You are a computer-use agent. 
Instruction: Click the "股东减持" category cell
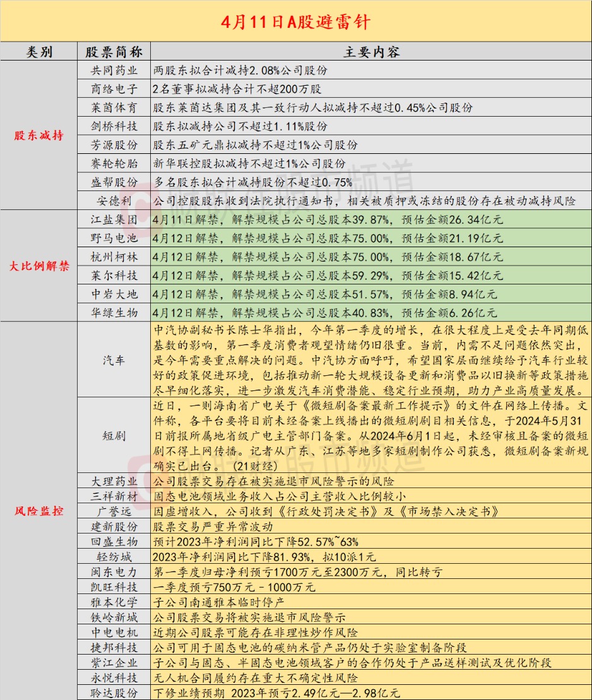pyautogui.click(x=39, y=135)
